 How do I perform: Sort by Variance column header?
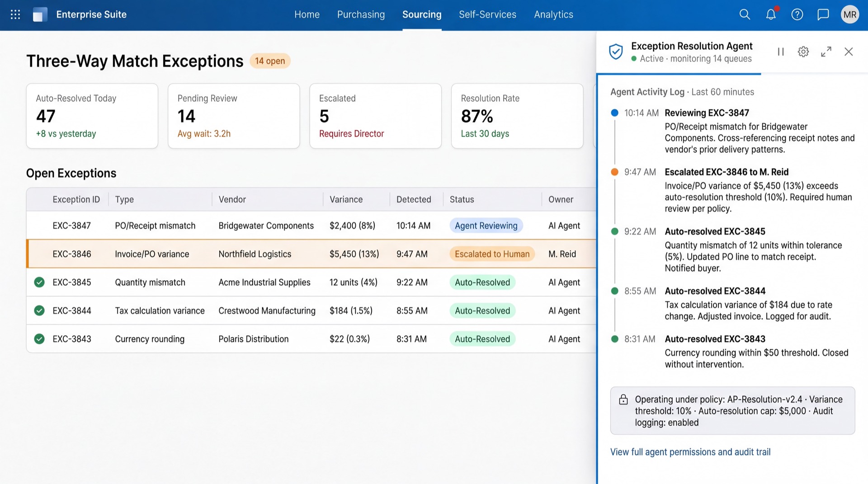tap(346, 199)
